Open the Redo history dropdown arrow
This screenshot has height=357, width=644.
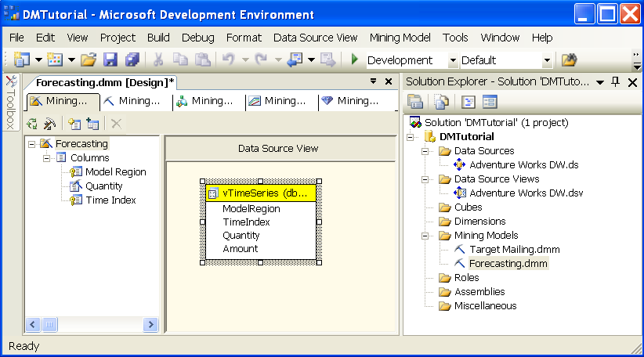pos(278,60)
